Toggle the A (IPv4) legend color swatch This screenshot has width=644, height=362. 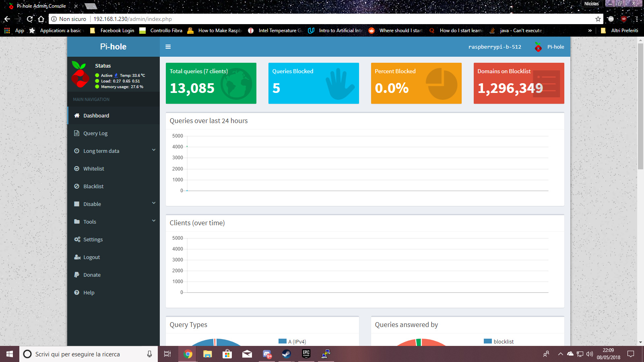283,341
